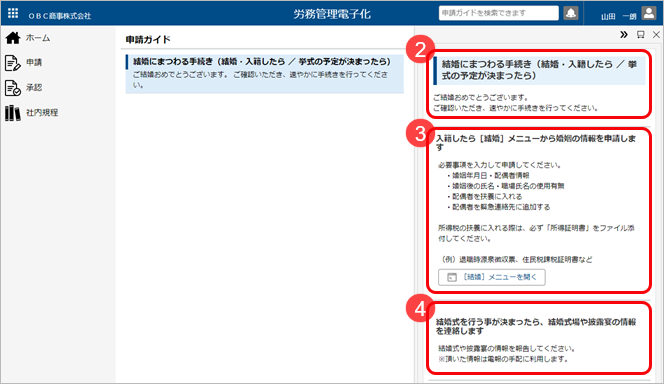The height and width of the screenshot is (384, 664).
Task: Select the 結婚にまつわる手続き guide entry
Action: tap(265, 73)
